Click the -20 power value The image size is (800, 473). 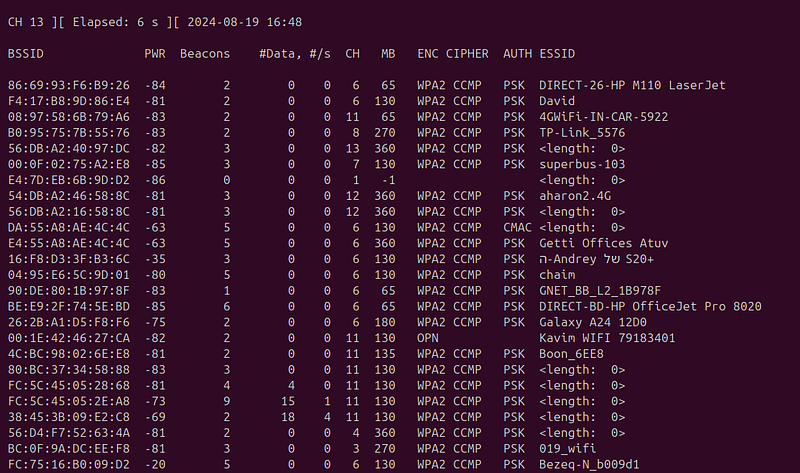click(155, 465)
